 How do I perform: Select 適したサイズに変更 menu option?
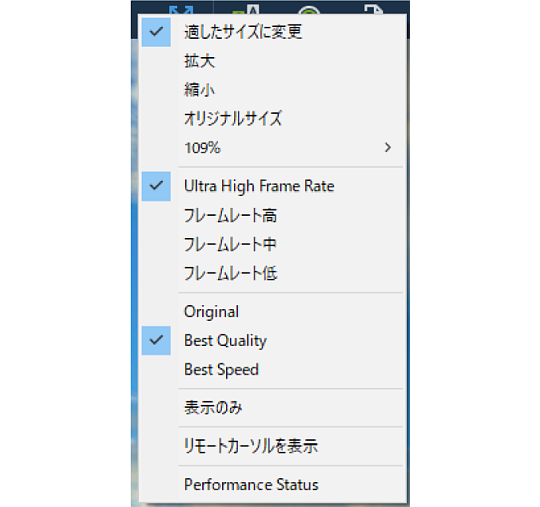coord(272,32)
